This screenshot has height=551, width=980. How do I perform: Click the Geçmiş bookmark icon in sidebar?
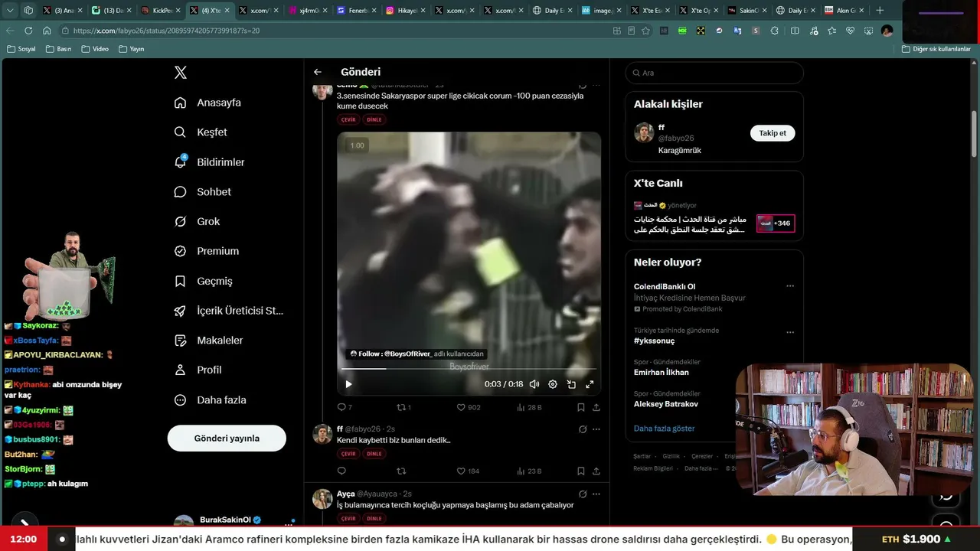pos(181,281)
